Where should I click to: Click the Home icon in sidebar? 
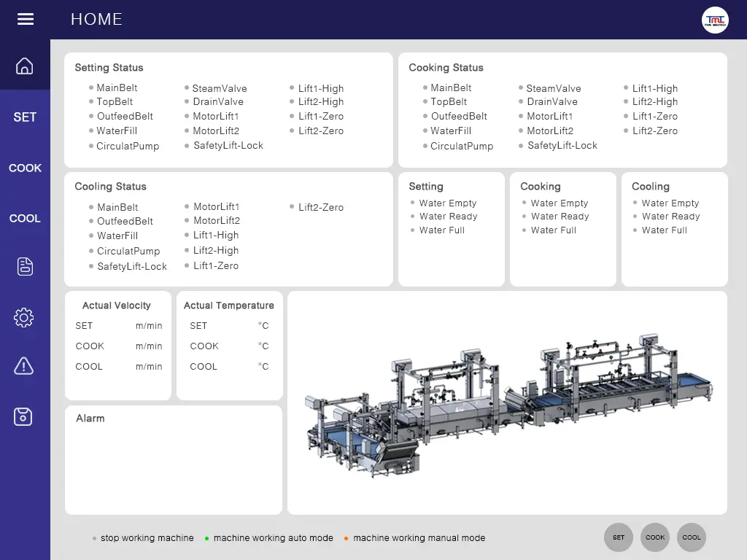(x=25, y=66)
